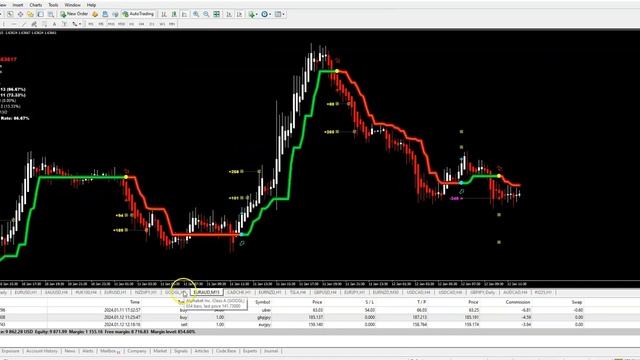Switch to the Signals terminal tab
640x360 pixels.
click(181, 351)
